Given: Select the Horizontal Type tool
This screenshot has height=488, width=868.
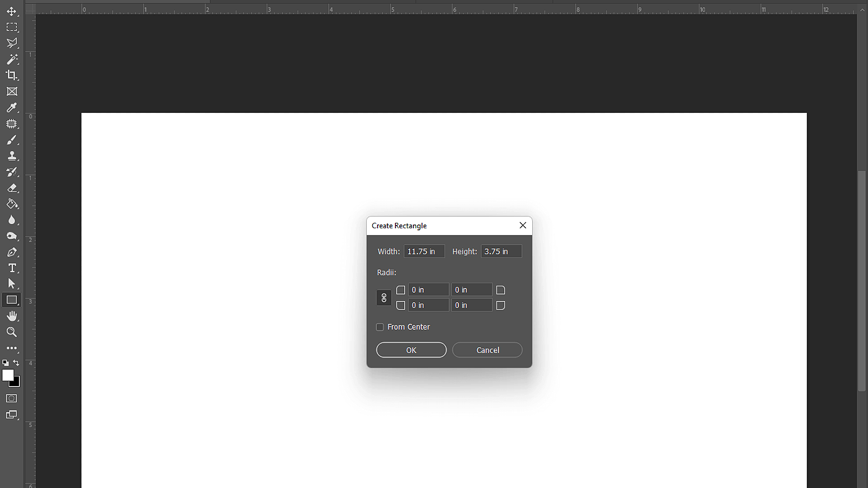Looking at the screenshot, I should click(x=12, y=267).
